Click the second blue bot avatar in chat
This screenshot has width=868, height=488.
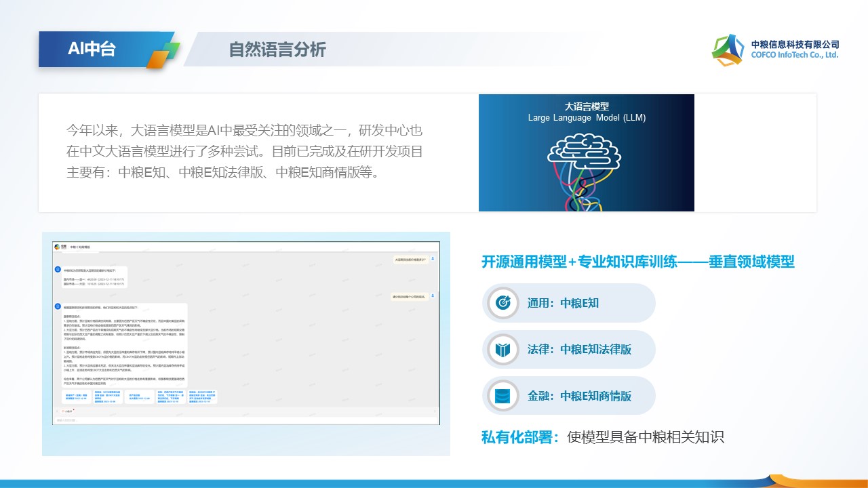tap(58, 306)
